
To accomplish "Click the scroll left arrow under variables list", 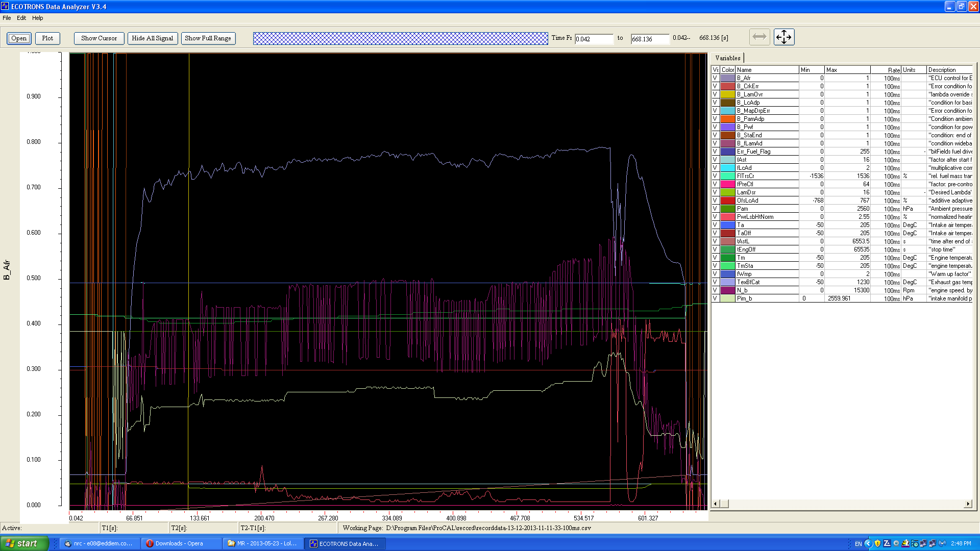I will point(716,504).
